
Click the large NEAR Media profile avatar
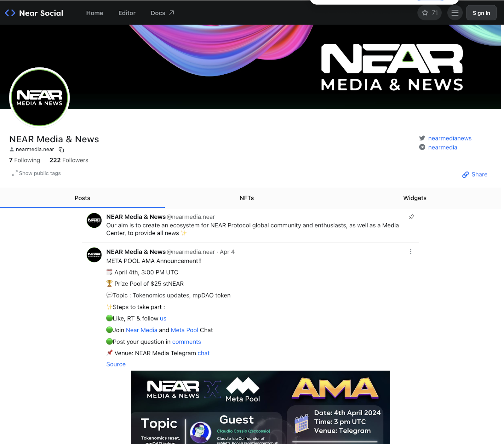point(39,98)
